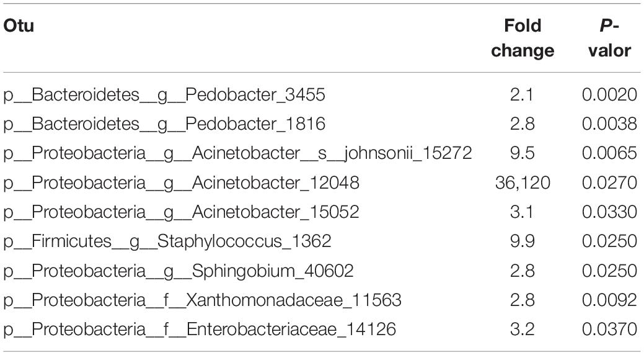Click the Staphylococcus_1362 OTU name
Viewport: 644px width, 355px height.
pos(167,241)
